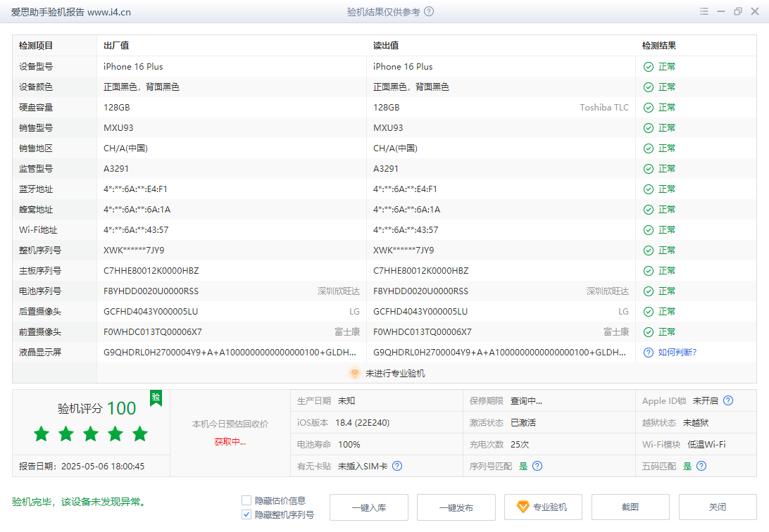Click the green check icon for 电池序列号
The height and width of the screenshot is (532, 769).
tap(649, 291)
